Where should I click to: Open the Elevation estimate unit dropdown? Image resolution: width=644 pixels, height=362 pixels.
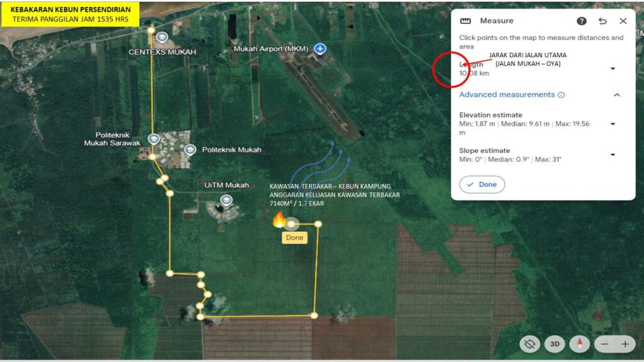coord(613,124)
